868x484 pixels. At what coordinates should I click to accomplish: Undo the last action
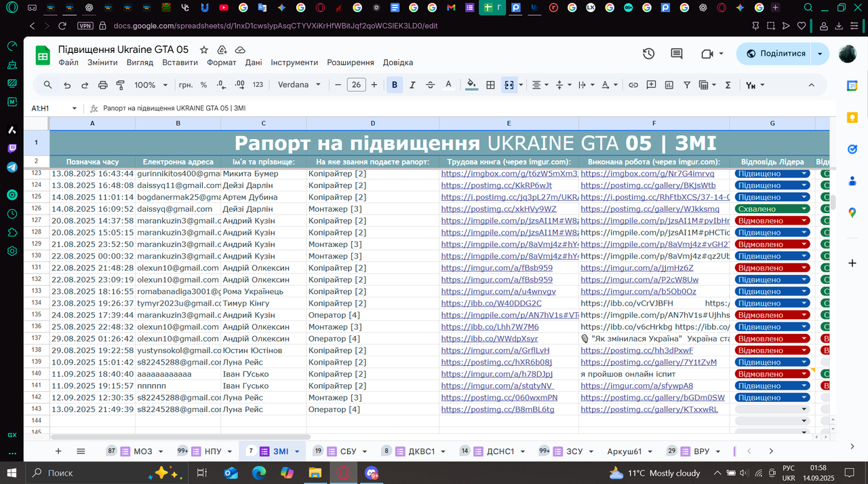66,85
